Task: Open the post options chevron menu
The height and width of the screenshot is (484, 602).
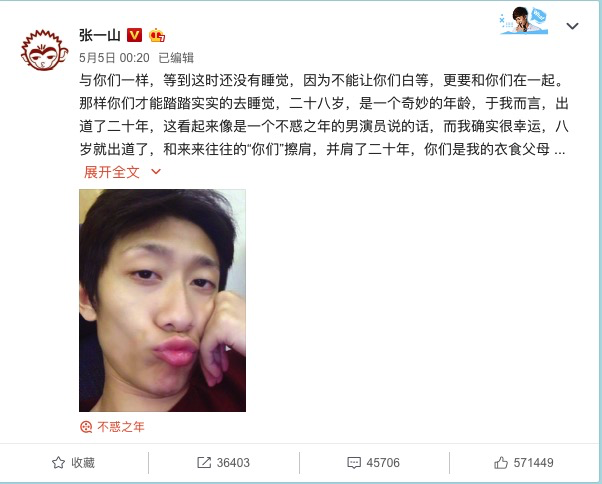Action: click(572, 26)
